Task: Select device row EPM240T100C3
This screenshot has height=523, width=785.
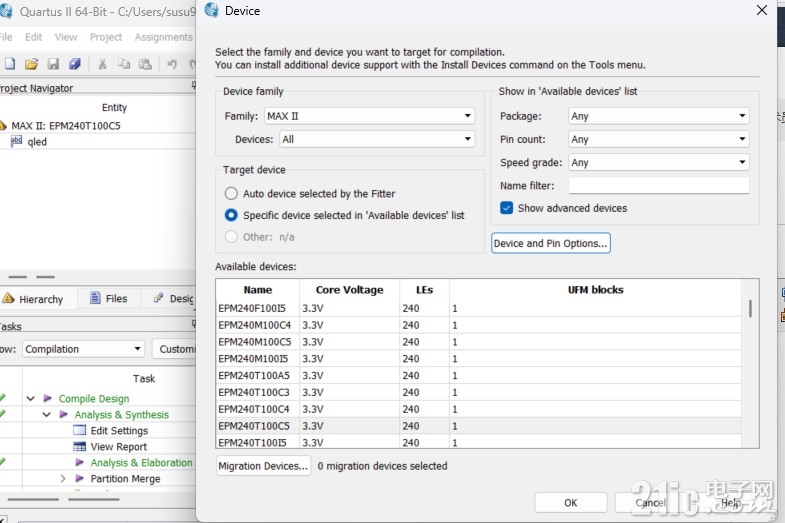Action: tap(479, 392)
